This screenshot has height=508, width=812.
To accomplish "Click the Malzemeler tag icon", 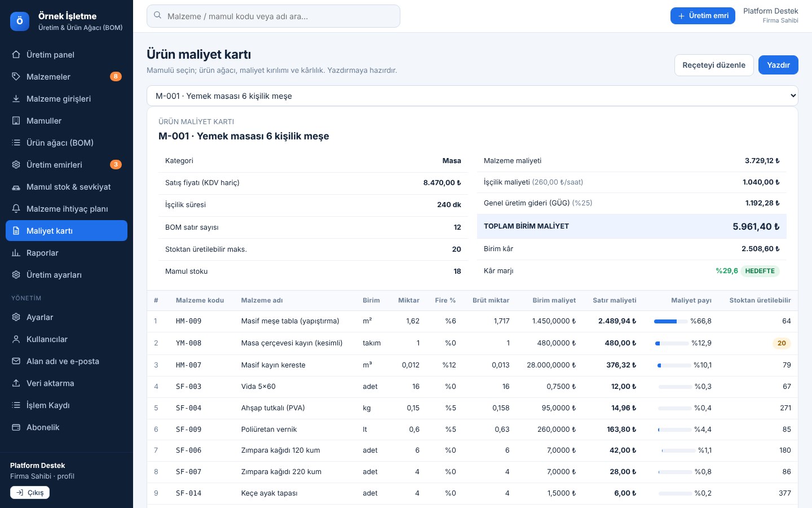I will point(16,77).
